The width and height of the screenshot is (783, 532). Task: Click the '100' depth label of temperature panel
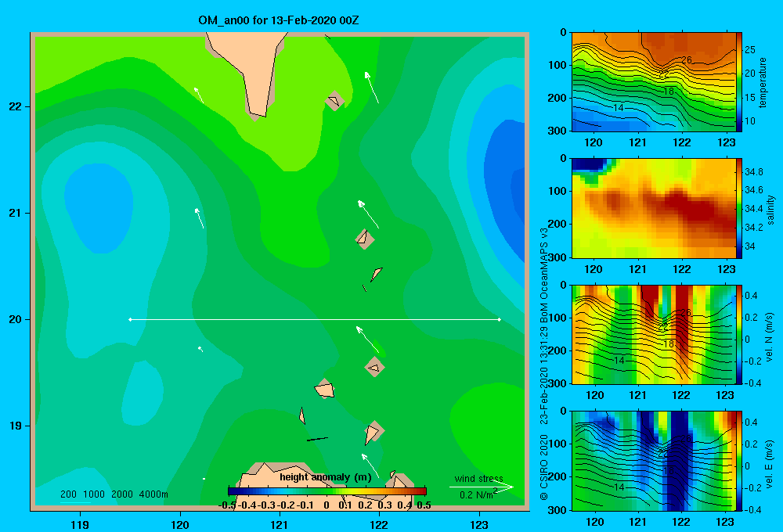(559, 65)
